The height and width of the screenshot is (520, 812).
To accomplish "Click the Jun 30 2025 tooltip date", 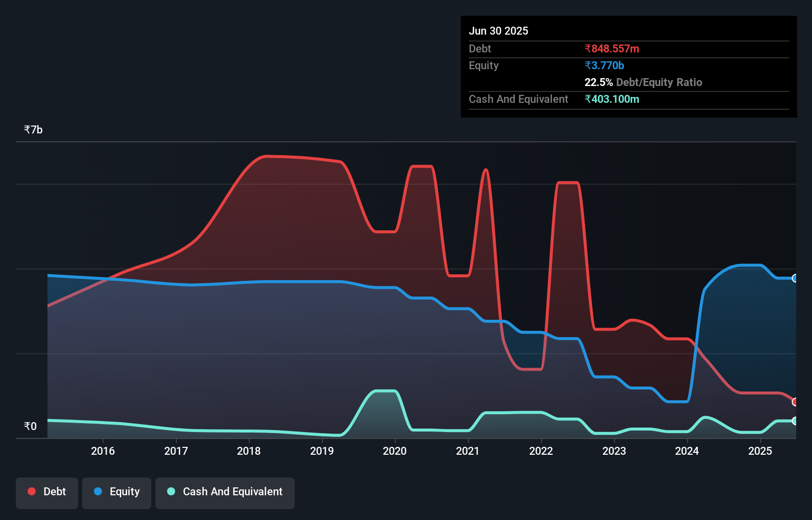I will click(498, 31).
